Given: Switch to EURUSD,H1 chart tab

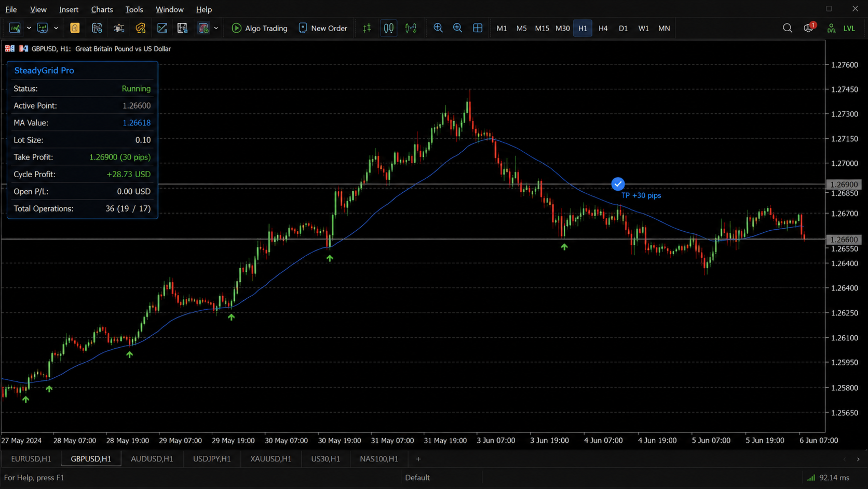Looking at the screenshot, I should 31,459.
